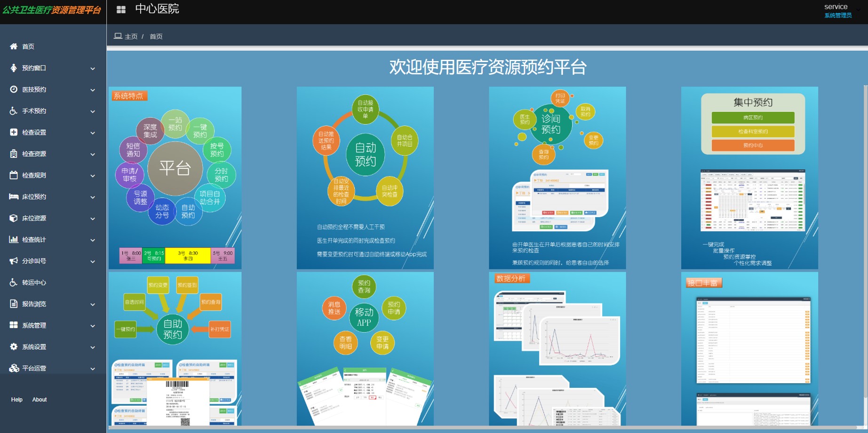Click the megaphone icon for 分诊叫号

(x=14, y=261)
